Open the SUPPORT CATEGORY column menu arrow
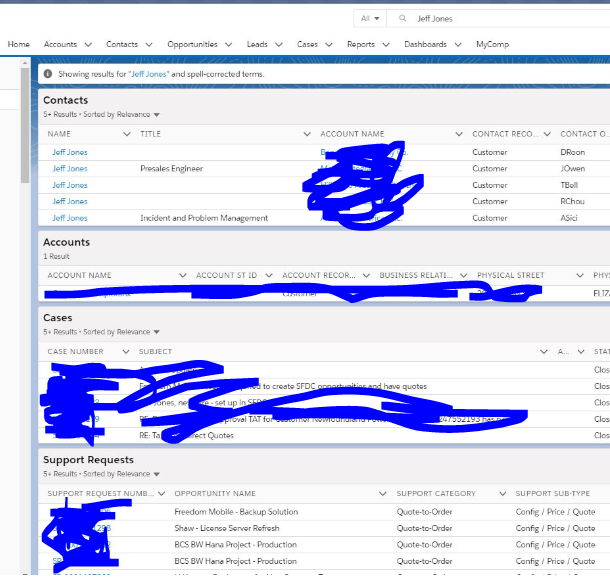This screenshot has height=586, width=610. [x=502, y=494]
